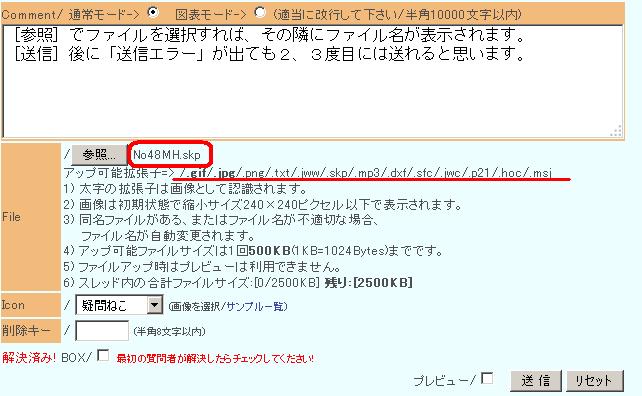Enable the プレビュー checkbox
The height and width of the screenshot is (396, 642).
coord(487,378)
